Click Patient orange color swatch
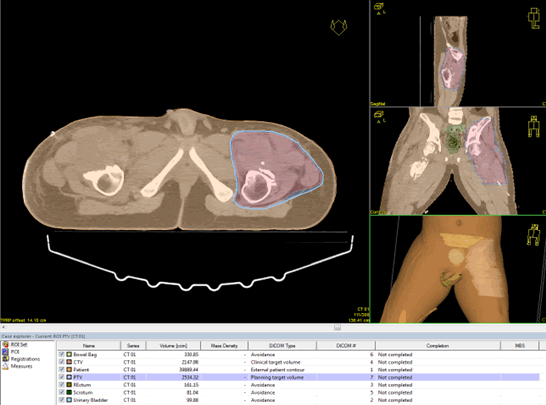This screenshot has width=546, height=405. pos(69,369)
